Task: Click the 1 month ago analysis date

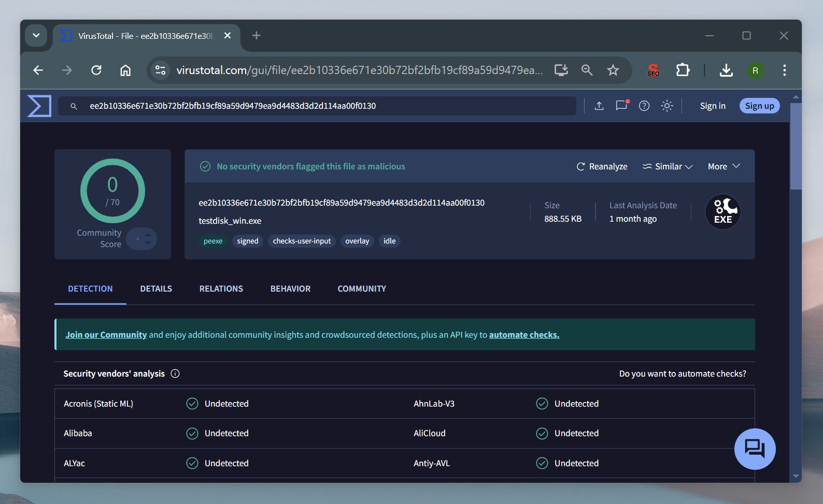Action: (633, 219)
